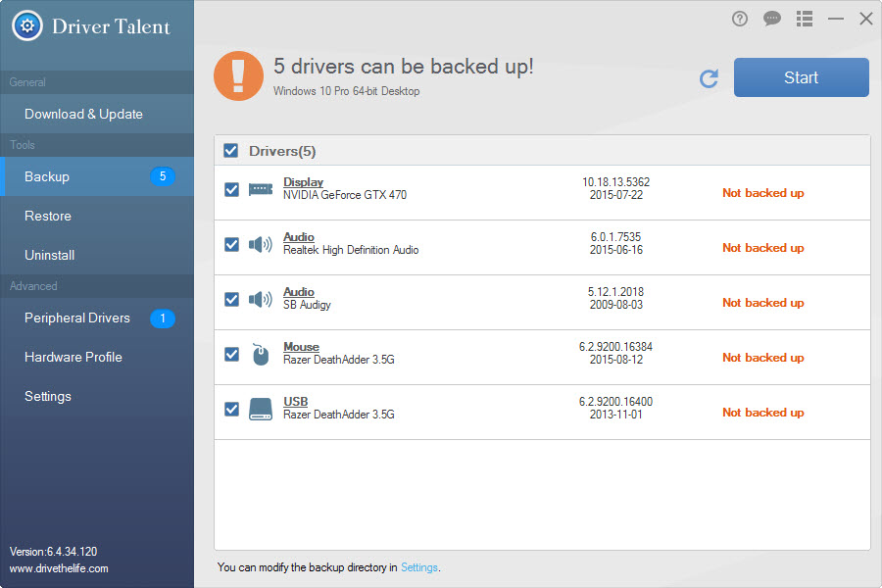Image resolution: width=882 pixels, height=588 pixels.
Task: Click Not backed up status for USB
Action: pyautogui.click(x=763, y=413)
